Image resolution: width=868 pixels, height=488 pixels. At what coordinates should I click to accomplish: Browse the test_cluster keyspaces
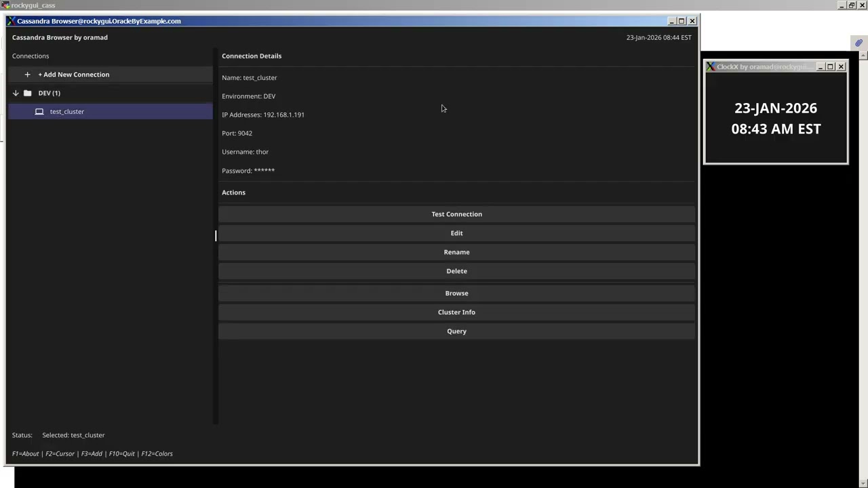[x=456, y=293]
